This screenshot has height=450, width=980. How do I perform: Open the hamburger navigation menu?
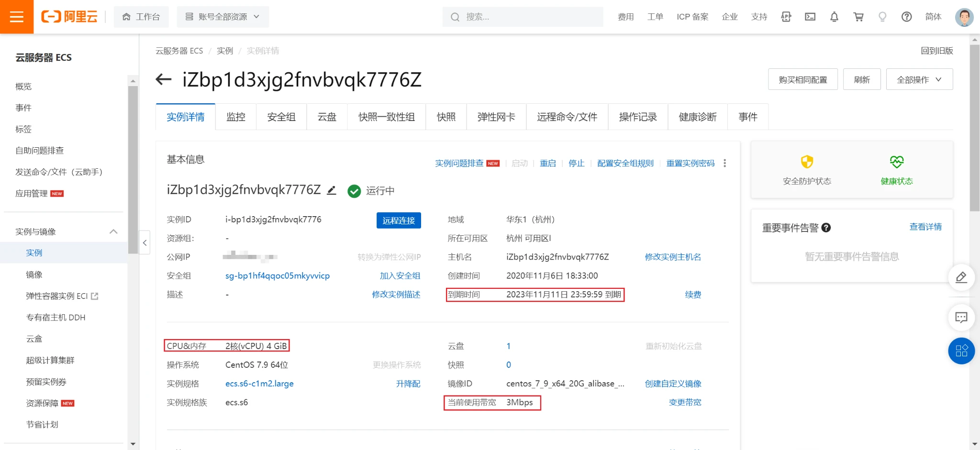(17, 17)
